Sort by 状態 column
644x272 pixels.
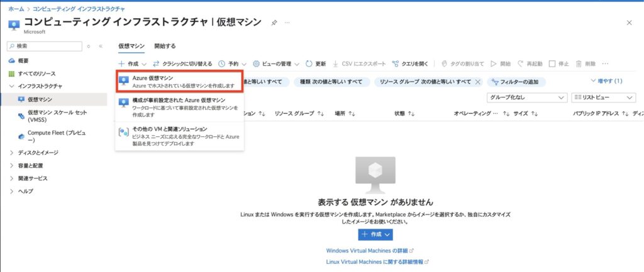point(404,114)
